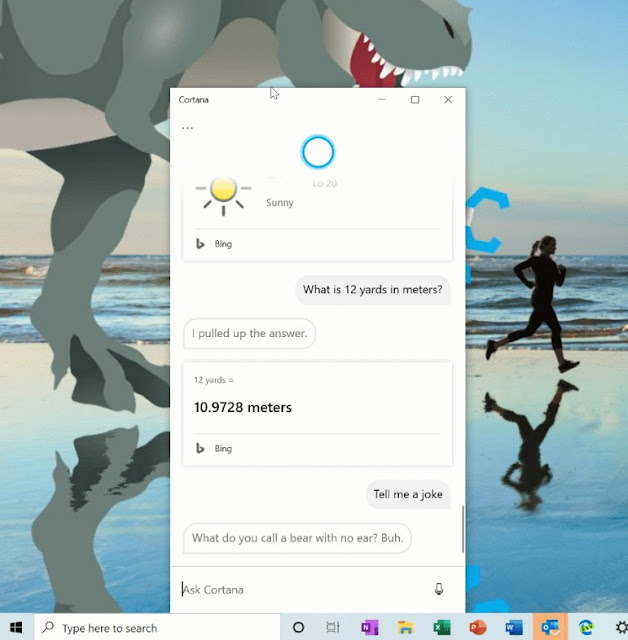Click the 'Tell me a joke' message bubble
628x640 pixels.
pyautogui.click(x=408, y=494)
